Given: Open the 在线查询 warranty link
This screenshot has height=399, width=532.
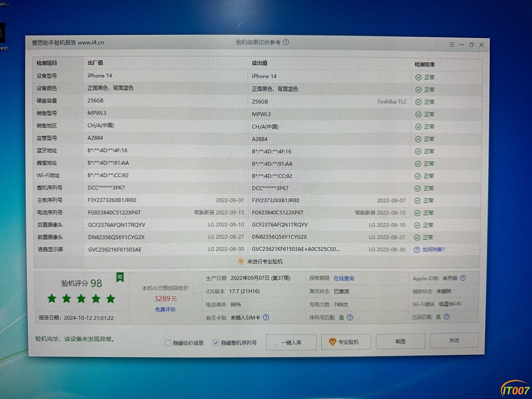Looking at the screenshot, I should [344, 278].
